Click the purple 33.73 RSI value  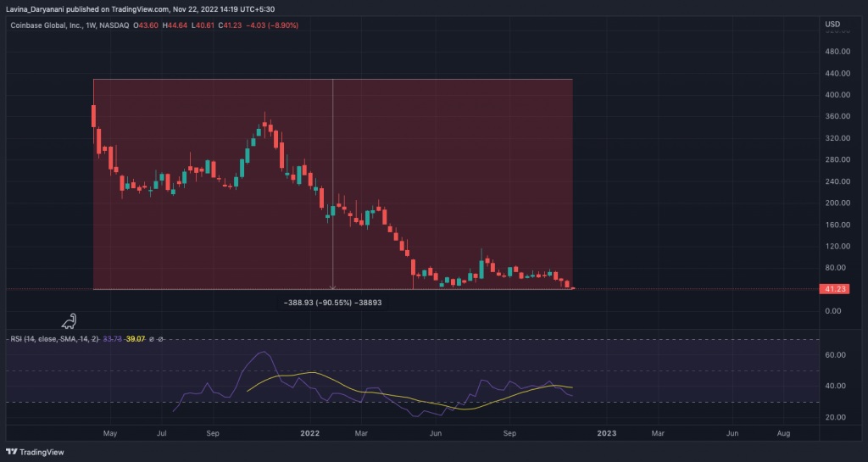click(113, 339)
